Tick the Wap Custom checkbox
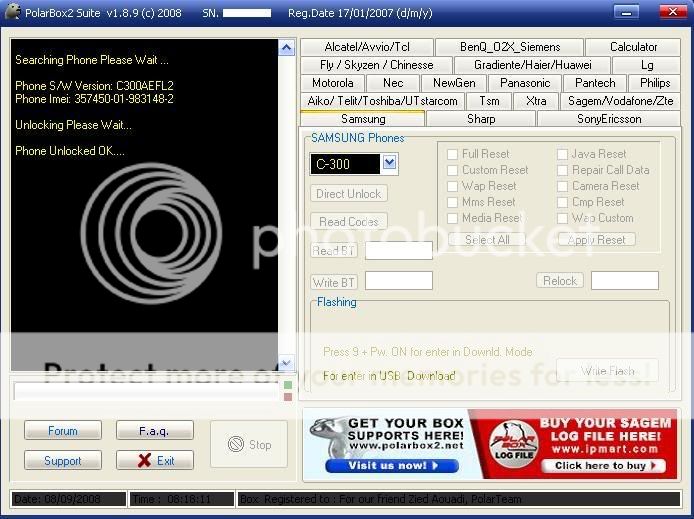This screenshot has width=694, height=519. (x=562, y=218)
